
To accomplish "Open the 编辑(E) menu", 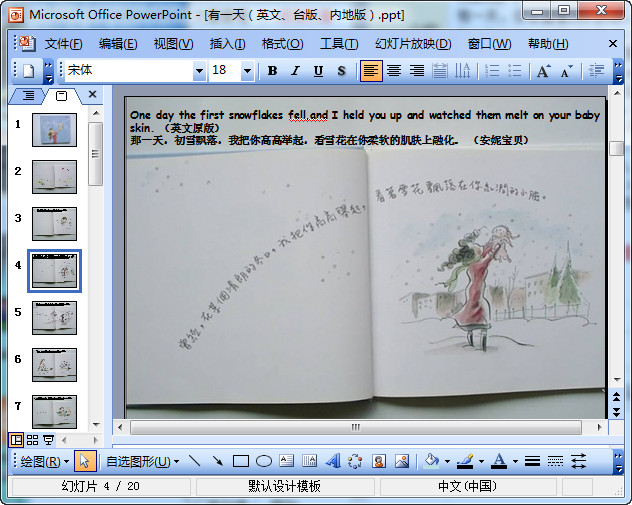I will tap(118, 44).
